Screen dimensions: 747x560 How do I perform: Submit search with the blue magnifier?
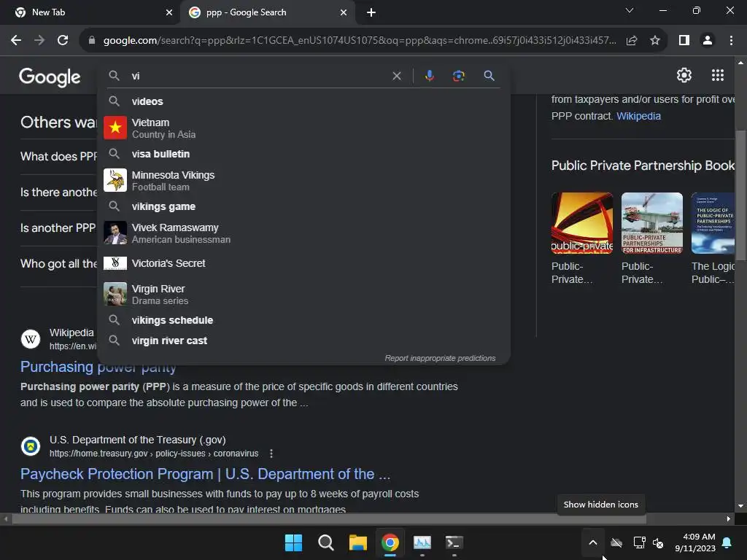coord(489,76)
